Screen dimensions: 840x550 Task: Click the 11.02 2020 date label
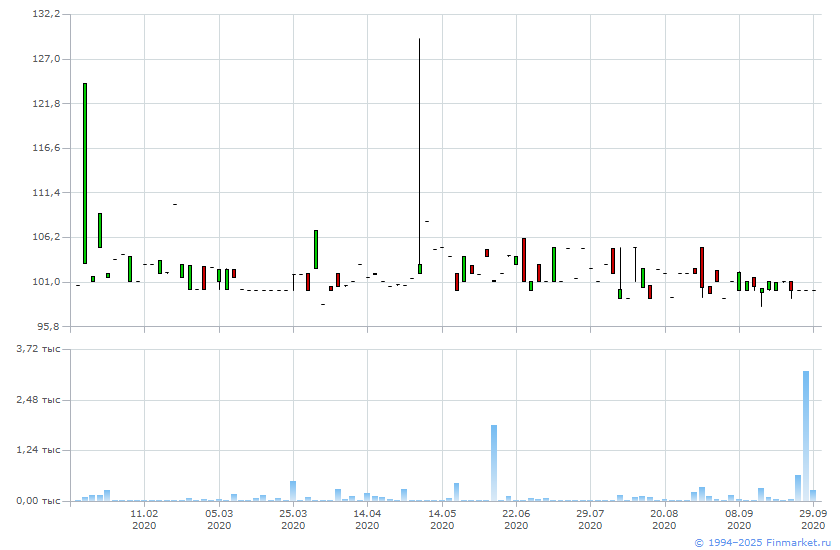pyautogui.click(x=144, y=519)
